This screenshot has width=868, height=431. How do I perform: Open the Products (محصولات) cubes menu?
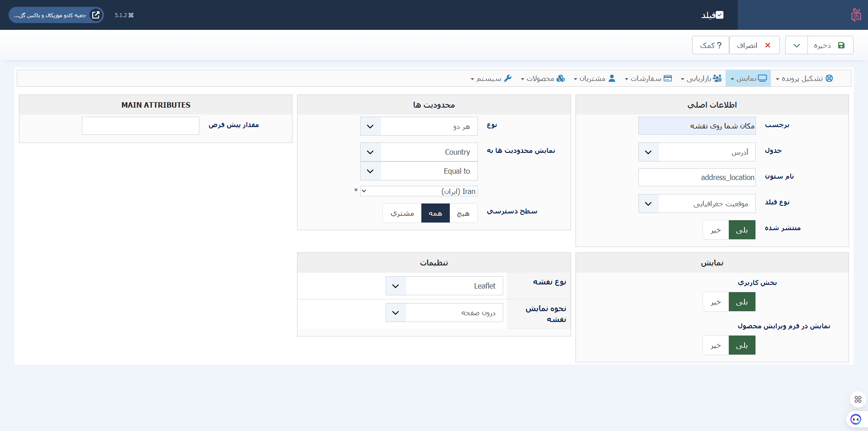click(543, 79)
